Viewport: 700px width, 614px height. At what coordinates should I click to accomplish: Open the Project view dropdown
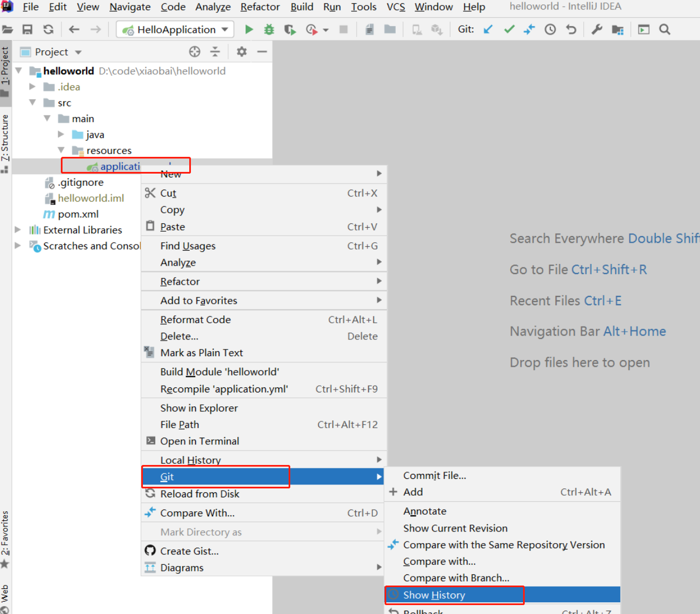(79, 52)
